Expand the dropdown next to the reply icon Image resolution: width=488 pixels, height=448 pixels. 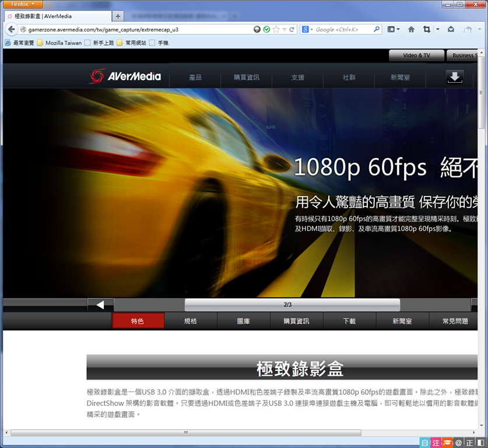pos(480,29)
